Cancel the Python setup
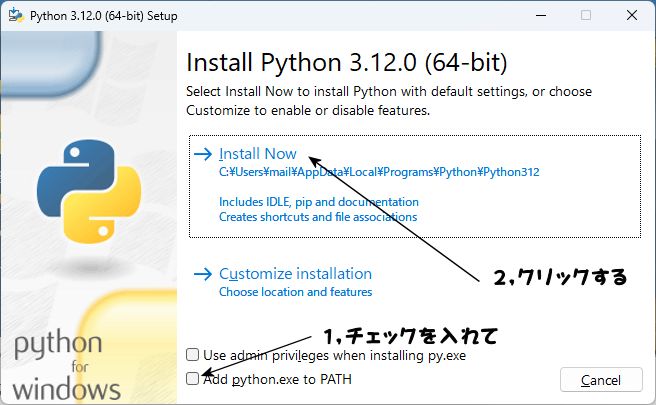This screenshot has height=405, width=656. coord(601,380)
